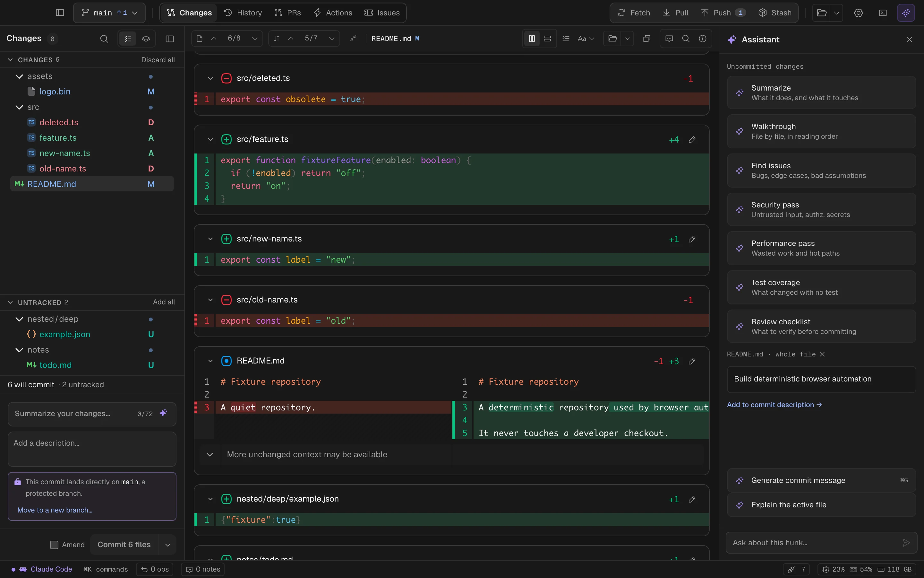This screenshot has height=578, width=924.
Task: Select side-by-side diff view
Action: tap(532, 38)
